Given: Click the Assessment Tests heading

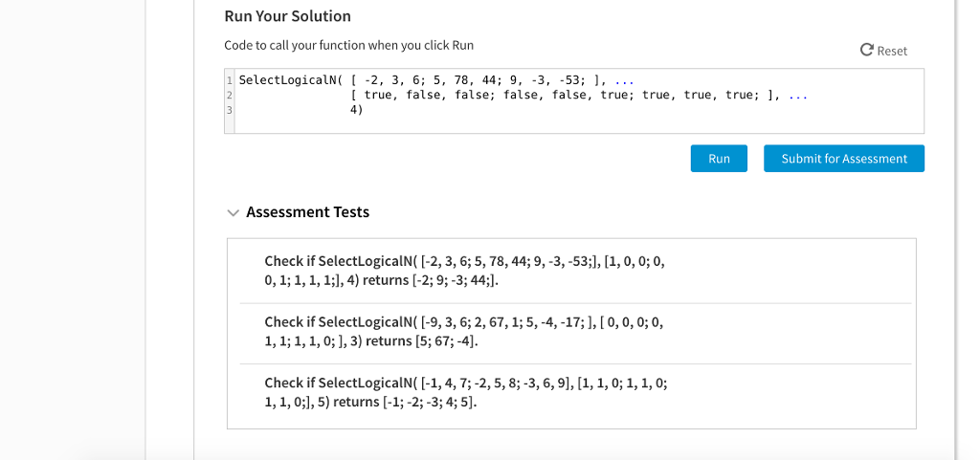Looking at the screenshot, I should click(307, 212).
